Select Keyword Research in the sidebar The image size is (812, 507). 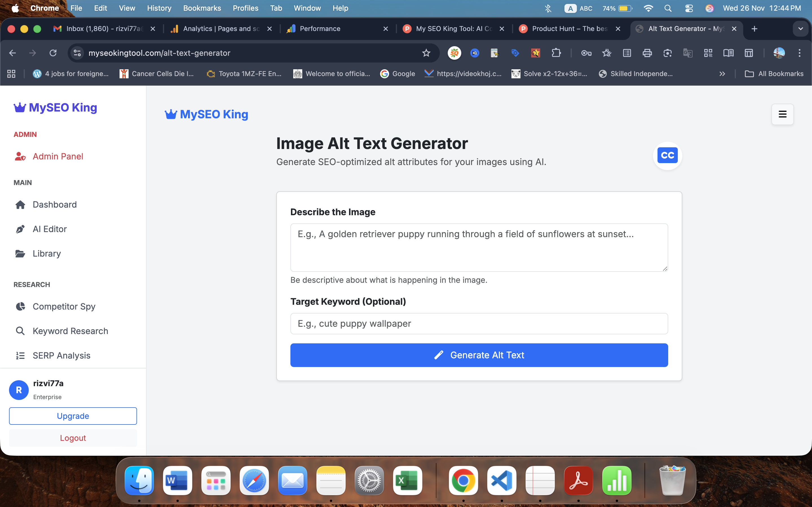tap(70, 331)
